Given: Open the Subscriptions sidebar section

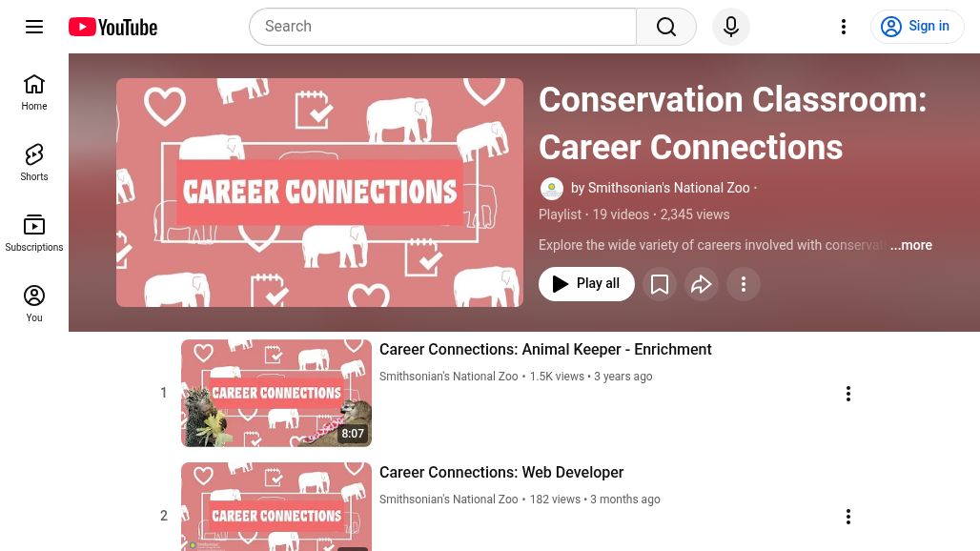Looking at the screenshot, I should (x=34, y=233).
